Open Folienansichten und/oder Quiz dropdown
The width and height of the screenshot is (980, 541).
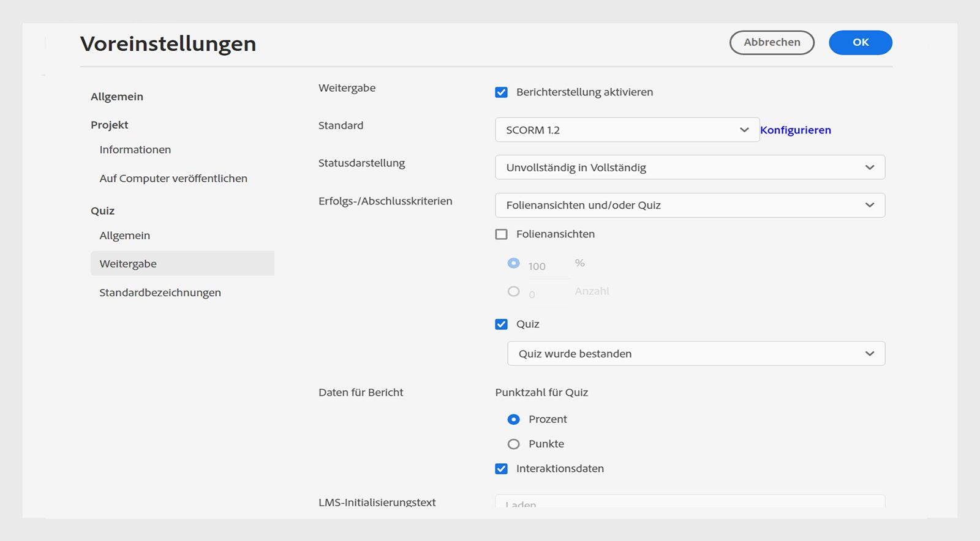tap(690, 206)
